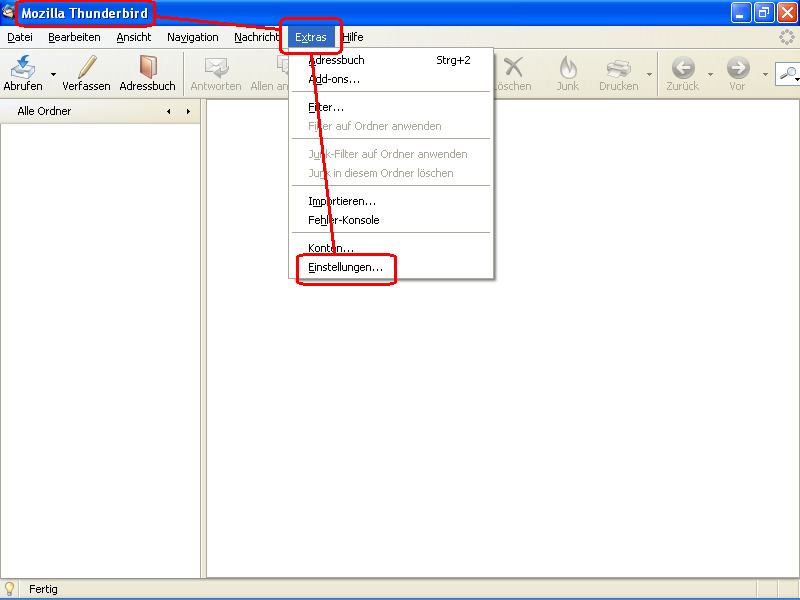Viewport: 800px width, 600px height.
Task: Click the Junk flame icon
Action: 568,67
